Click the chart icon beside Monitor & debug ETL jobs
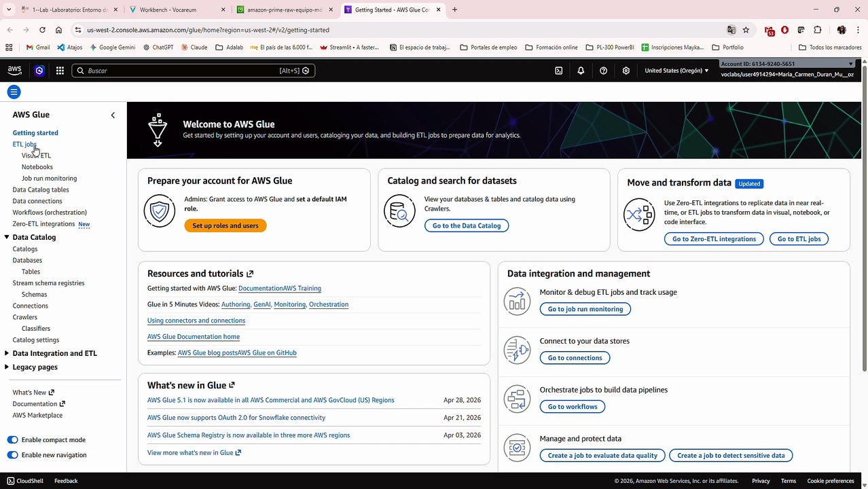 click(517, 301)
